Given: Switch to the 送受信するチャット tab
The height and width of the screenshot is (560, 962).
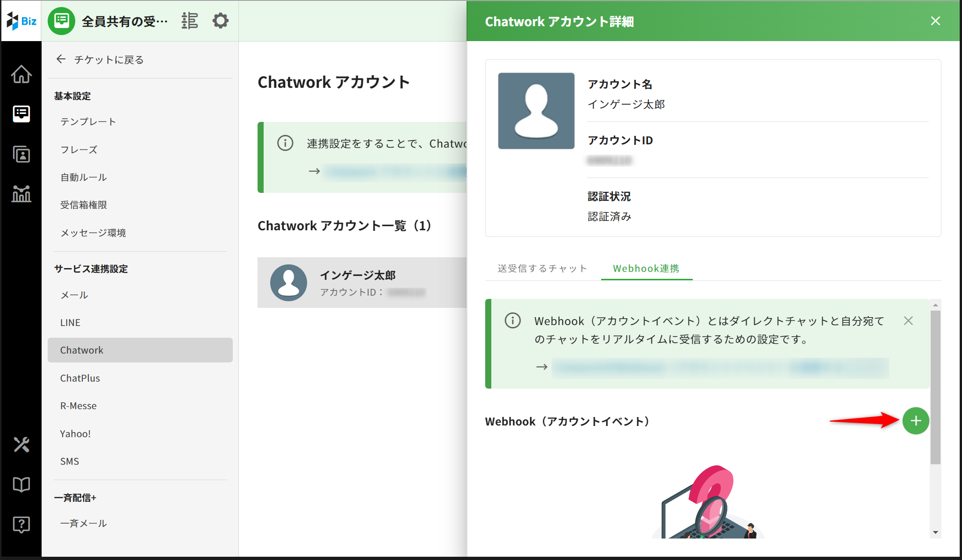Looking at the screenshot, I should coord(542,269).
